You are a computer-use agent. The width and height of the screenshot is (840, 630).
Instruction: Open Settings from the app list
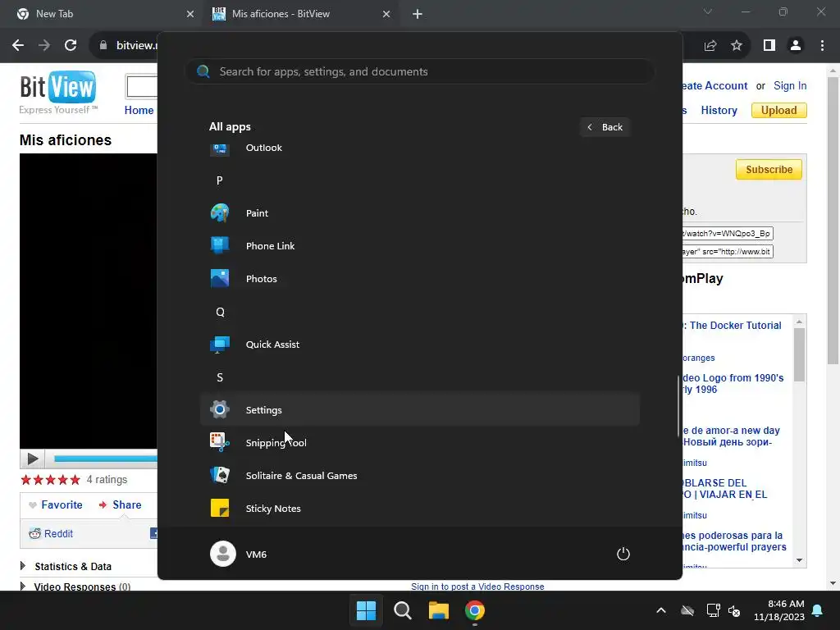click(419, 410)
